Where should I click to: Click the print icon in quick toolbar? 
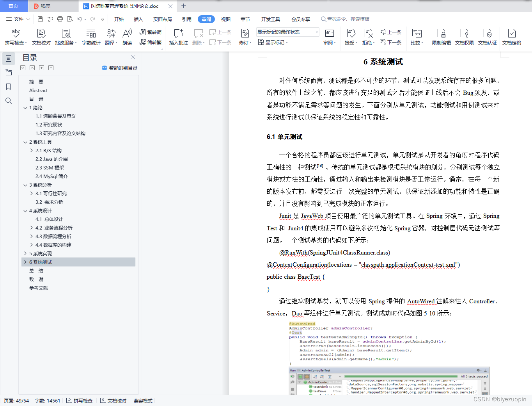pyautogui.click(x=60, y=19)
